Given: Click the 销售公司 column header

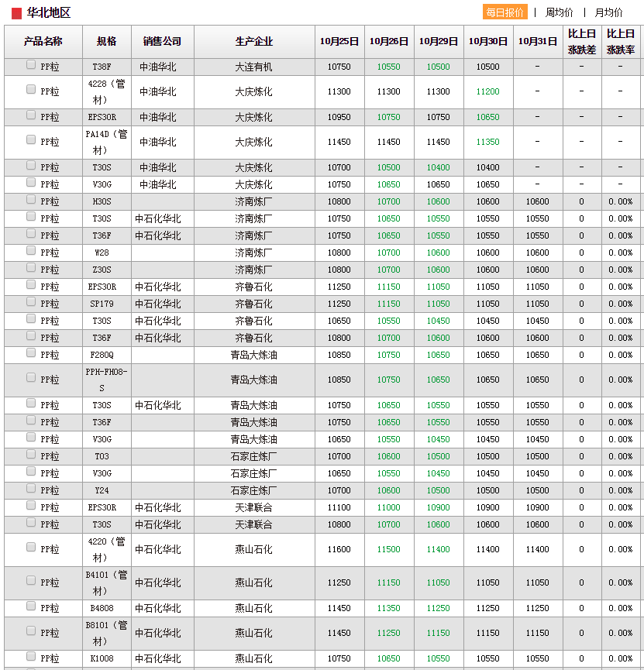Looking at the screenshot, I should point(163,42).
